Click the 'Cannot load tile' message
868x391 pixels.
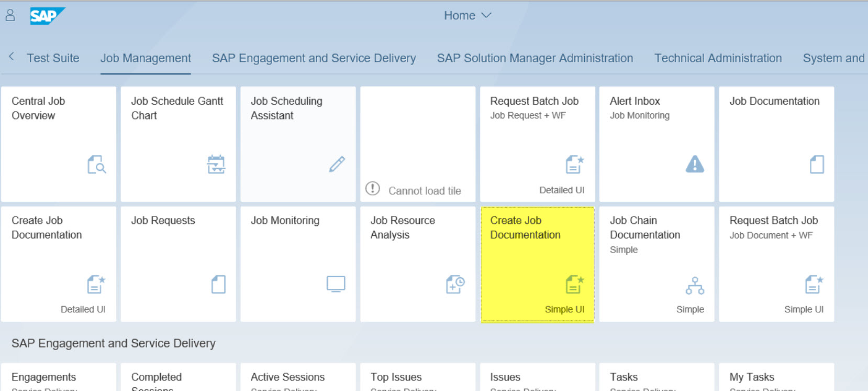coord(425,191)
